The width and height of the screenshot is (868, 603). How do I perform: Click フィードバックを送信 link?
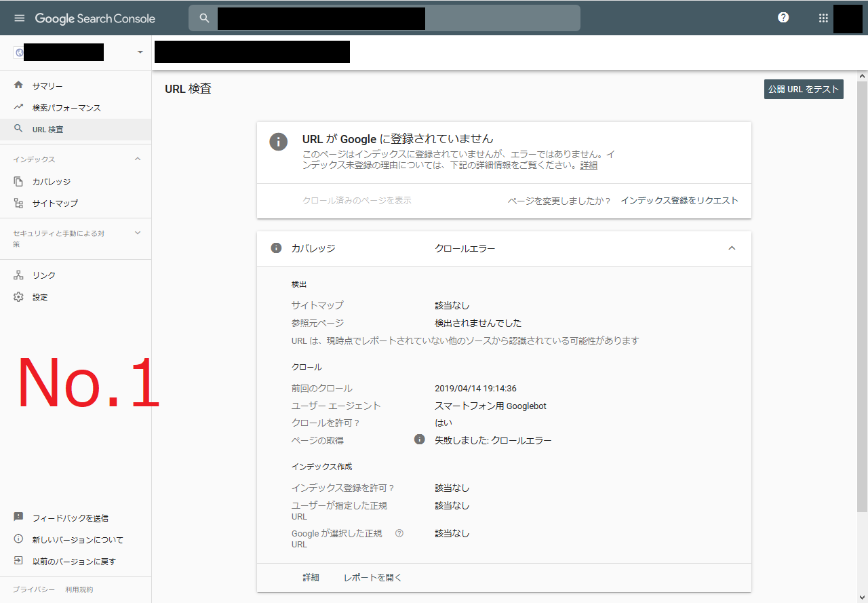(71, 518)
